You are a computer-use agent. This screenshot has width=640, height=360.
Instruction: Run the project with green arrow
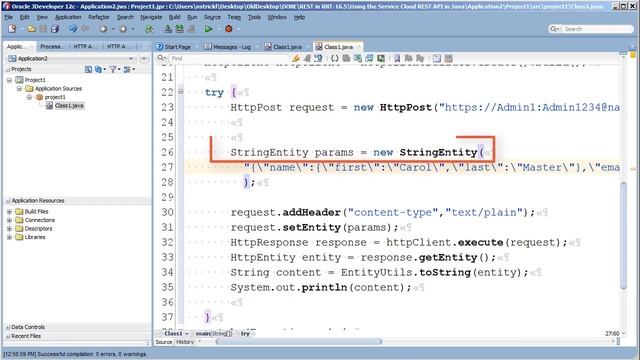pyautogui.click(x=208, y=29)
